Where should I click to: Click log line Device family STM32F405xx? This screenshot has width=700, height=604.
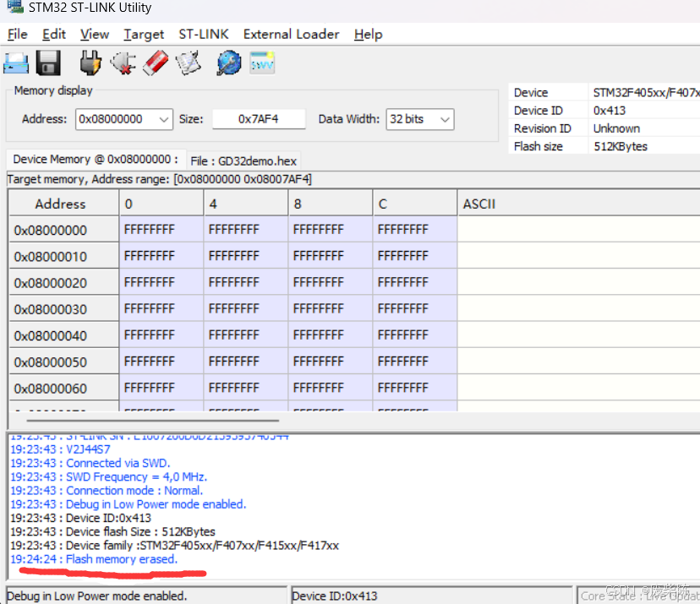click(x=174, y=546)
